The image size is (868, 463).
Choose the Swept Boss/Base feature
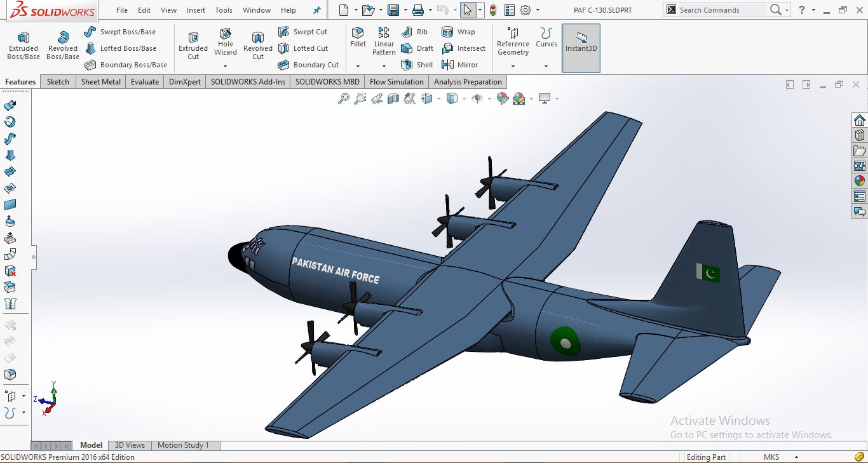[x=119, y=32]
